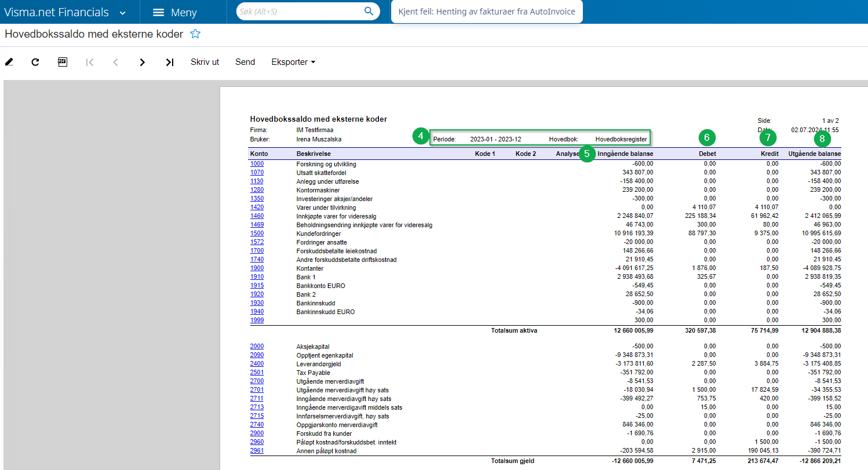The width and height of the screenshot is (868, 470).
Task: Open account link 2501 Tax Payable
Action: [x=257, y=373]
